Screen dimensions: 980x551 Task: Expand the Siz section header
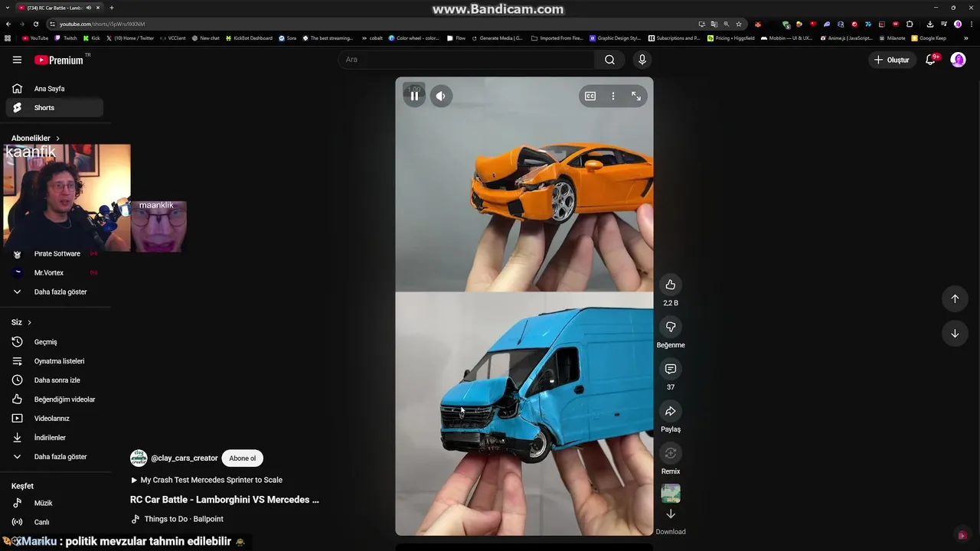tap(21, 322)
